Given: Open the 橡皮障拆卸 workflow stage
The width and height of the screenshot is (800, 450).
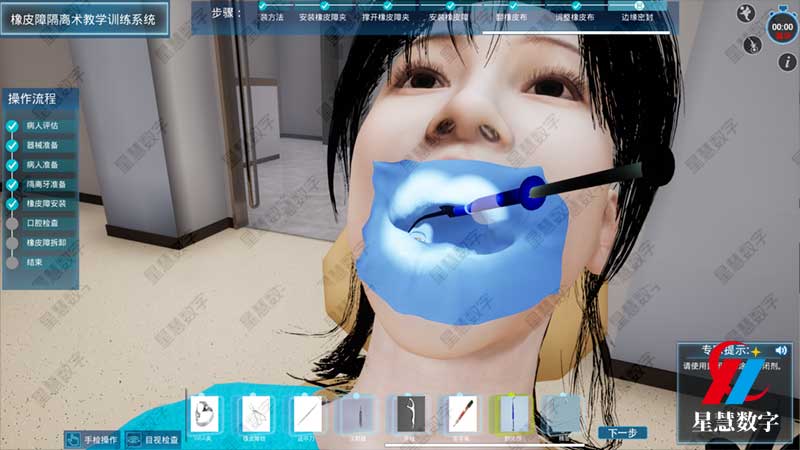Looking at the screenshot, I should 46,243.
